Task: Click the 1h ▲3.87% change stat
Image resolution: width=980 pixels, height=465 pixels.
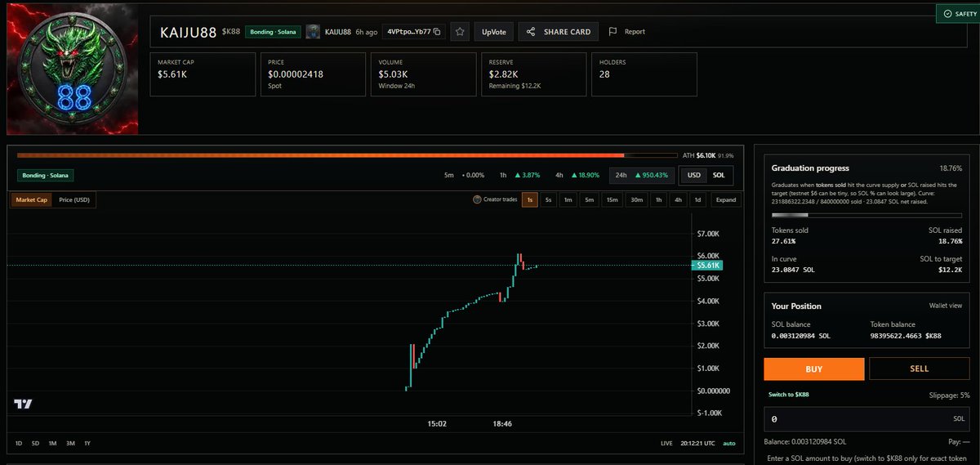Action: coord(519,176)
